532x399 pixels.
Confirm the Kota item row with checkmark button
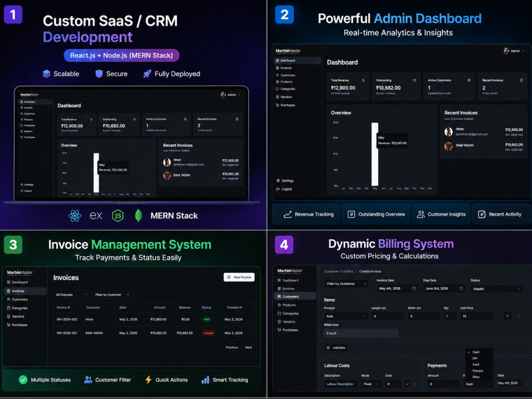[x=508, y=316]
